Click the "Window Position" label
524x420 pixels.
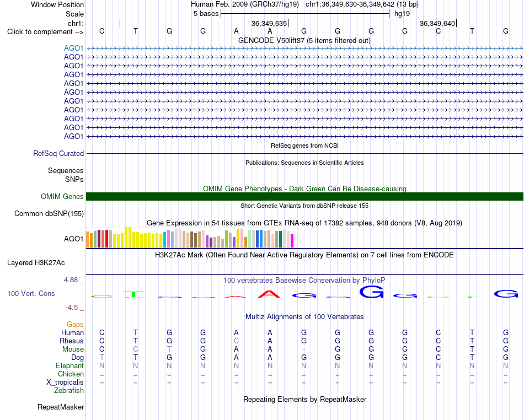57,4
